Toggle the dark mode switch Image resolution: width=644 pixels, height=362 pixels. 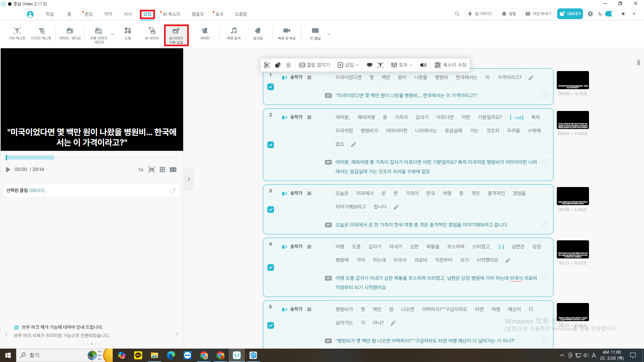[611, 14]
